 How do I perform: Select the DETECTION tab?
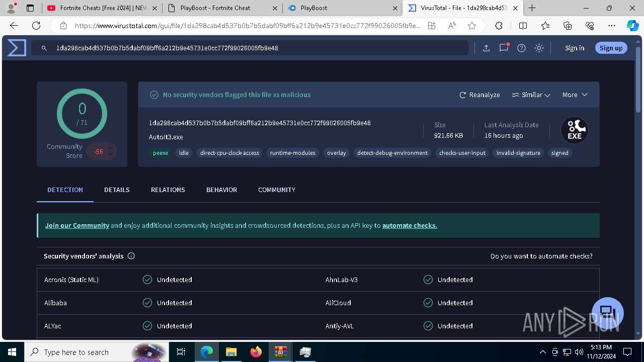pos(65,190)
